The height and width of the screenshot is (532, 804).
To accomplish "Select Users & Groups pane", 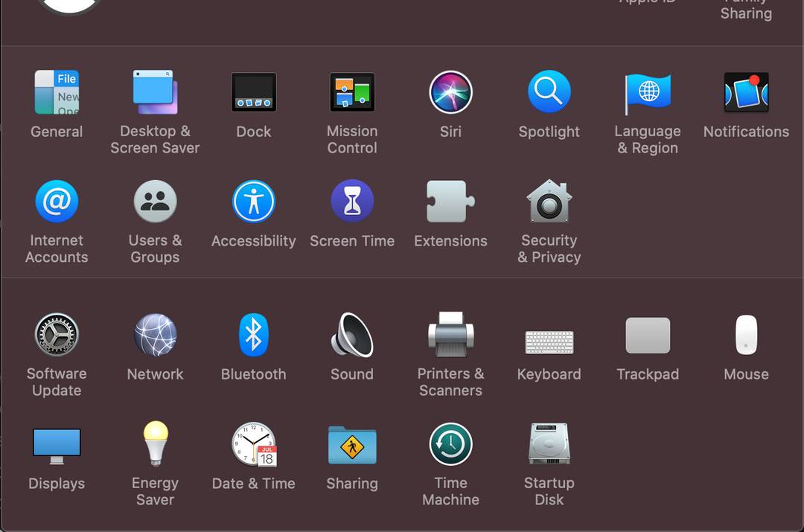I will [x=155, y=201].
